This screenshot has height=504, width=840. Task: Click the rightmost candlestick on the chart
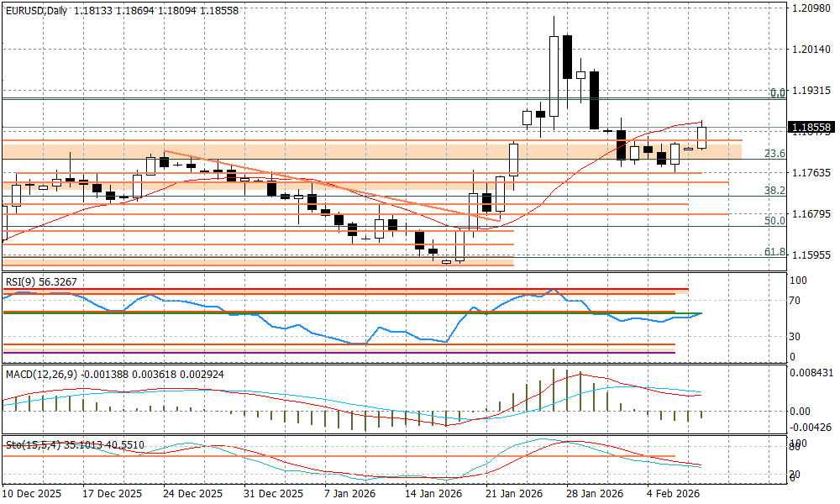coord(702,137)
